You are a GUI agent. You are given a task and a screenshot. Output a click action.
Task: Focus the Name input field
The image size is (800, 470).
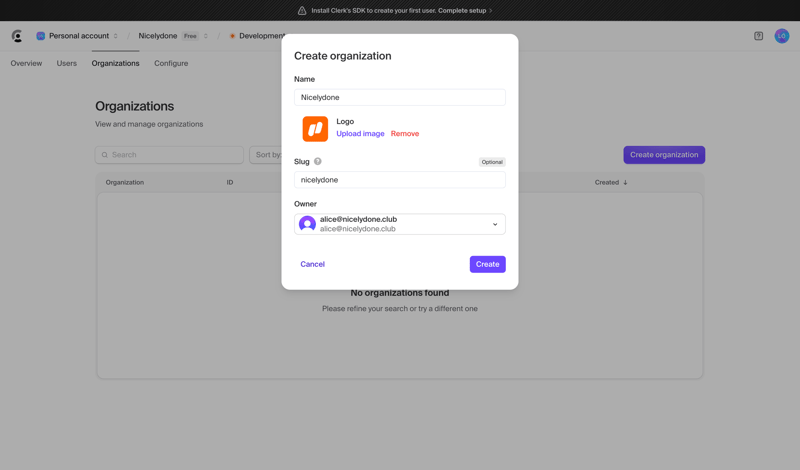click(x=399, y=97)
